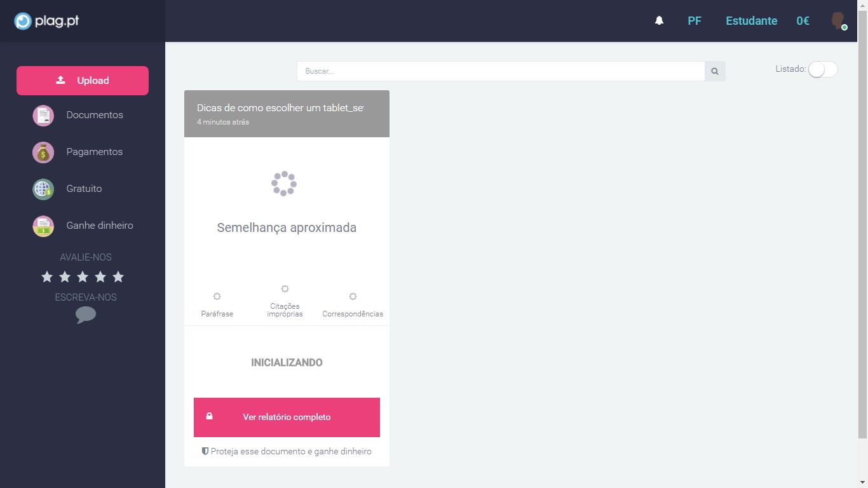Screen dimensions: 868x488
Task: Open the PF language selector
Action: [x=695, y=21]
